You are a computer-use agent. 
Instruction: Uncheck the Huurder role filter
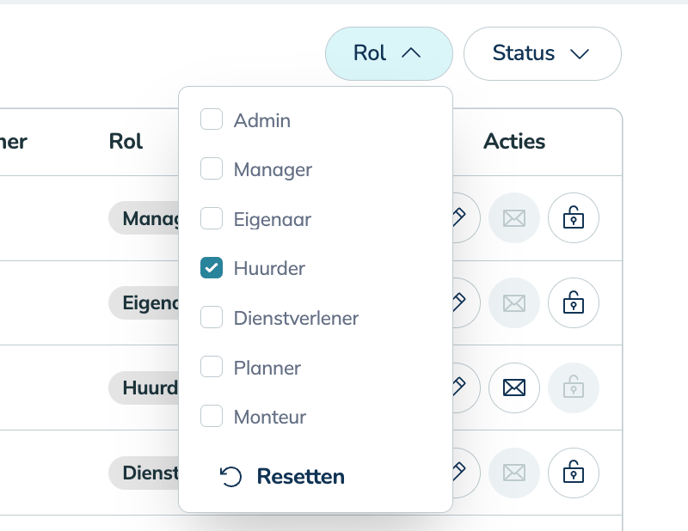211,268
